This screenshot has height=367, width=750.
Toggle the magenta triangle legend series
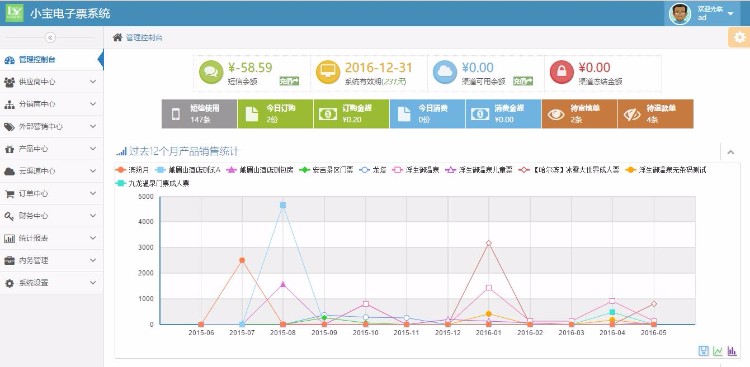pyautogui.click(x=260, y=169)
